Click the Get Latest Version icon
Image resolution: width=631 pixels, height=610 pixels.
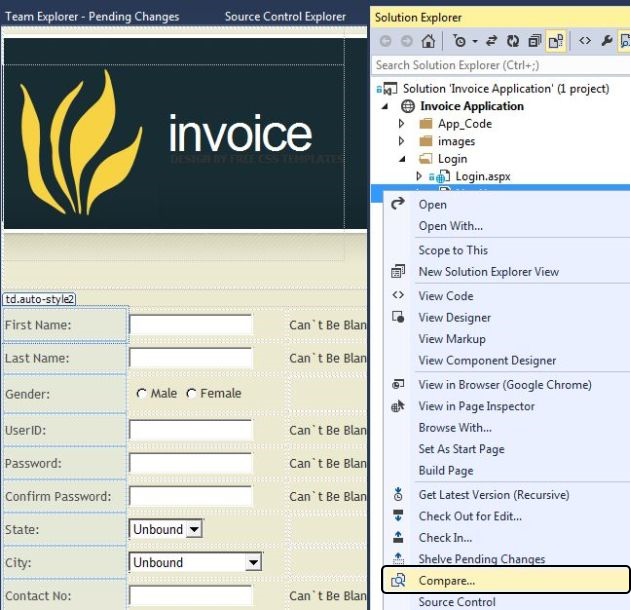click(x=398, y=494)
